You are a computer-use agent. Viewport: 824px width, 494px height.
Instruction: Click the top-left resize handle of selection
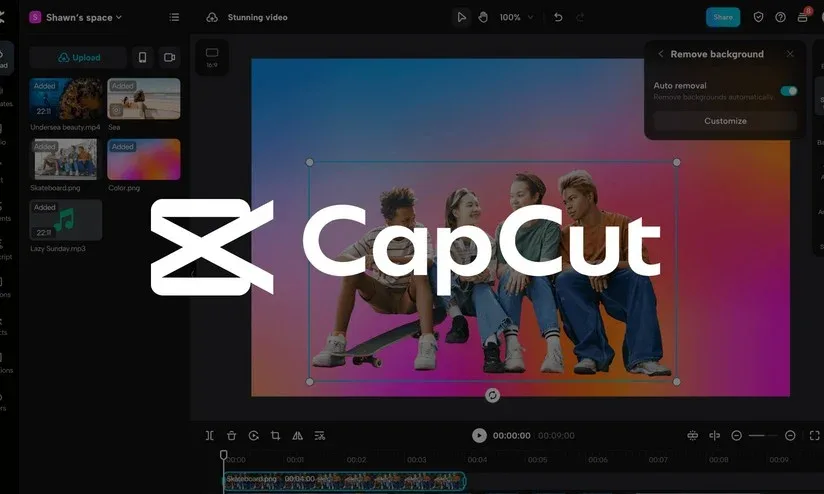[310, 162]
